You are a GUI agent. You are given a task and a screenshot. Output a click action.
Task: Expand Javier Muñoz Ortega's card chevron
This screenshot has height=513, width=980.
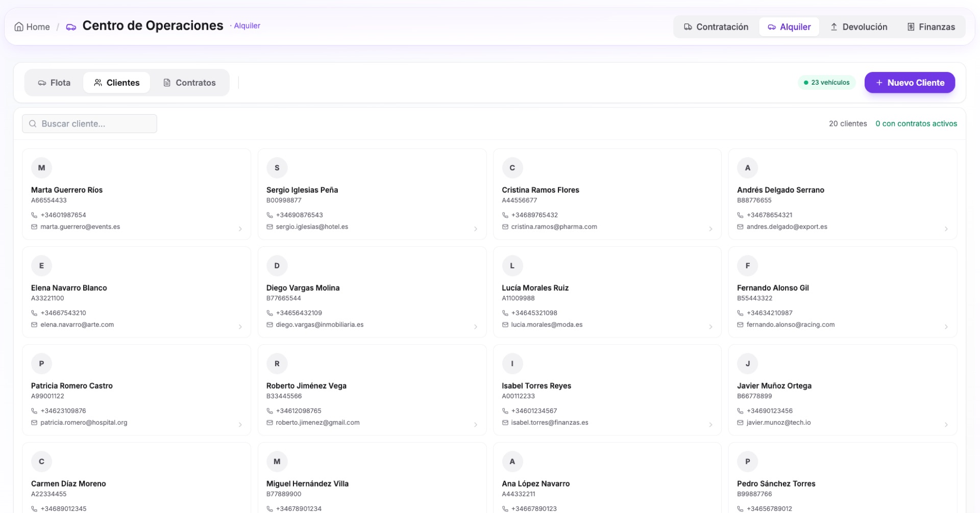(x=946, y=425)
